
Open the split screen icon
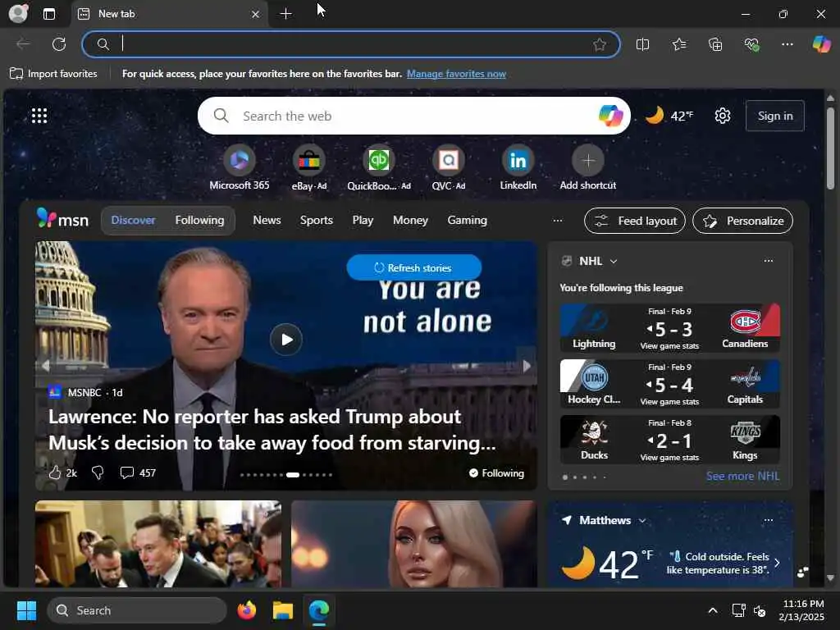(x=642, y=44)
